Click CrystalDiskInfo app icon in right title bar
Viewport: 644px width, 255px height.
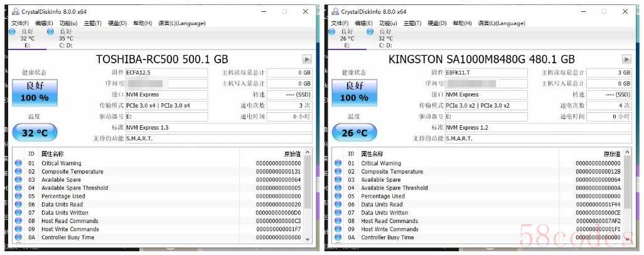tap(335, 11)
